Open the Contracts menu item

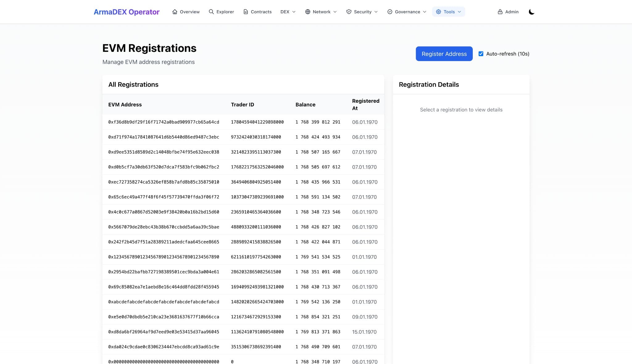[x=261, y=12]
